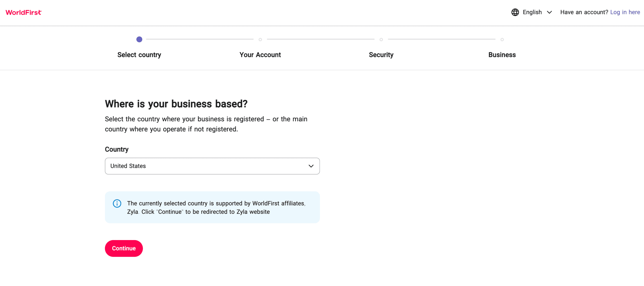Viewport: 644px width, 286px height.
Task: Click the WorldFirst logo
Action: pos(24,12)
